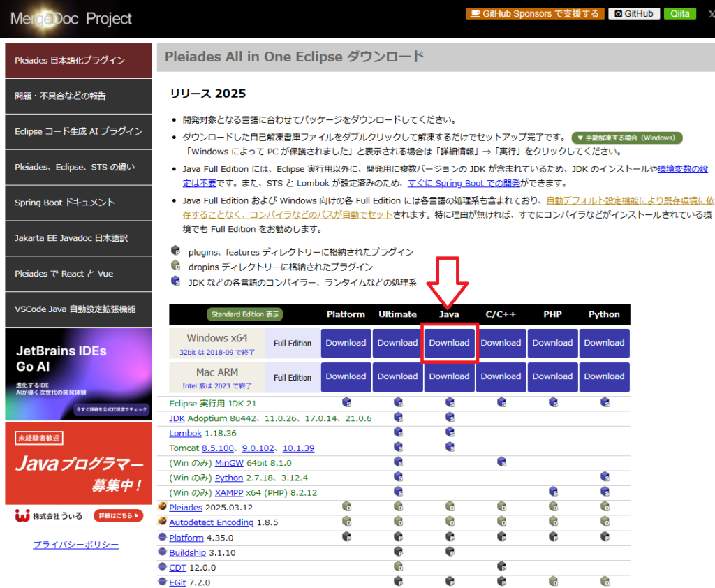Open the Lombok link
The height and width of the screenshot is (588, 715).
click(x=185, y=434)
